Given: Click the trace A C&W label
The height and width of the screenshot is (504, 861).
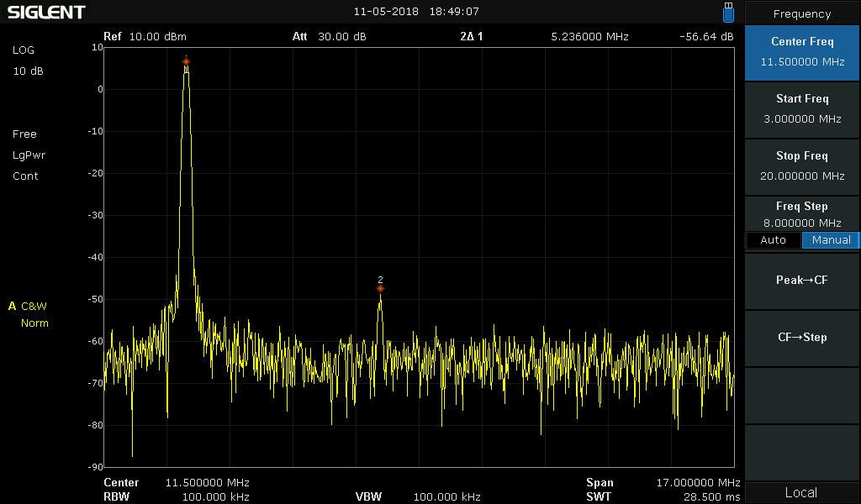Looking at the screenshot, I should coord(28,306).
